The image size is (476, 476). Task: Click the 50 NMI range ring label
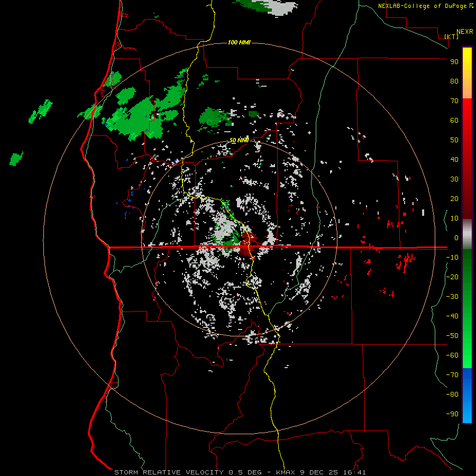point(239,140)
